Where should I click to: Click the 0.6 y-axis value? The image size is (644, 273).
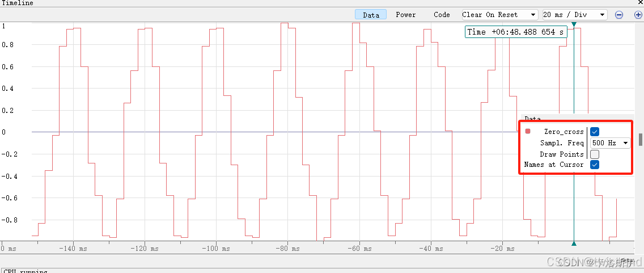coord(7,66)
